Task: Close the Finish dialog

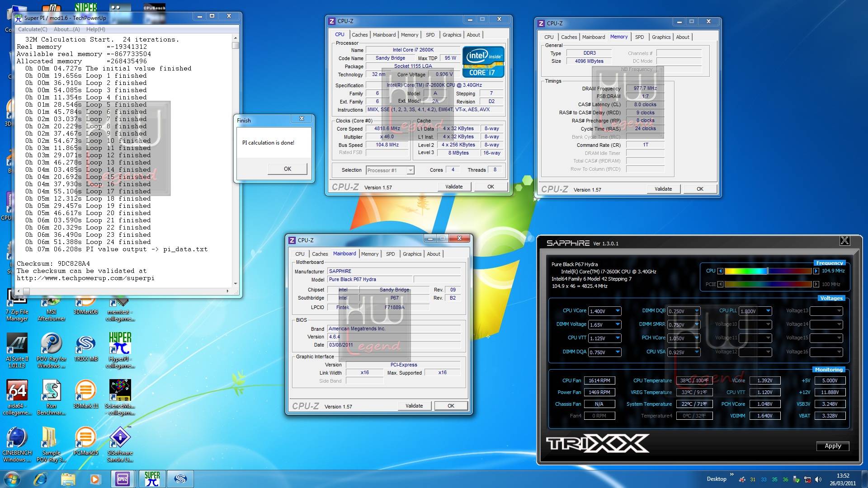Action: coord(302,118)
